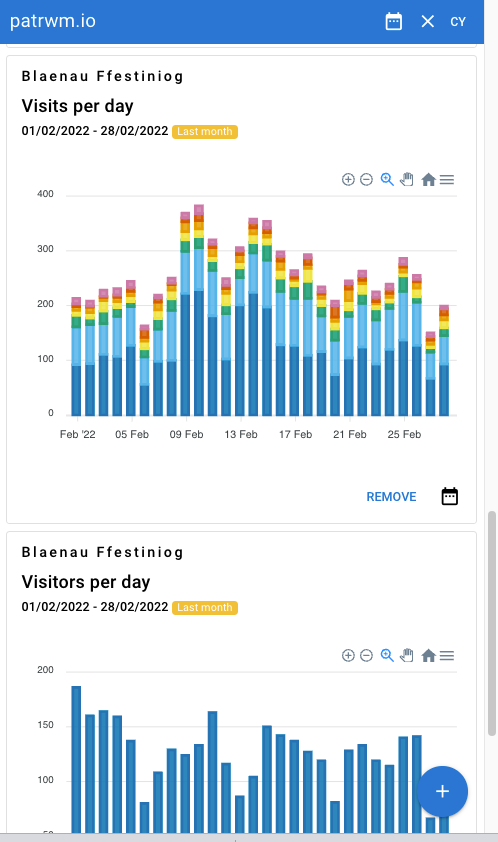
Task: Click Blaenau Ffestiniog heading on Visits card
Action: pyautogui.click(x=103, y=76)
